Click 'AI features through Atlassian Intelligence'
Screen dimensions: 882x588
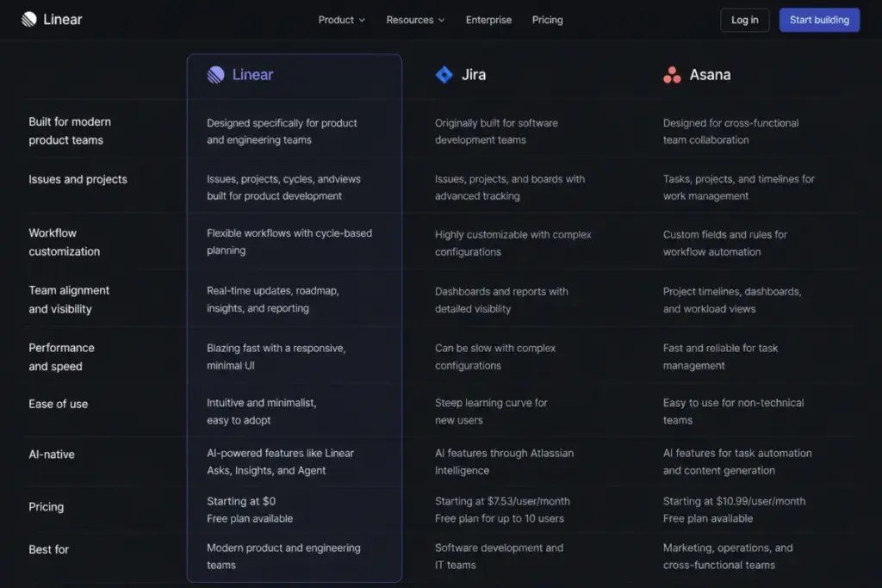(504, 462)
